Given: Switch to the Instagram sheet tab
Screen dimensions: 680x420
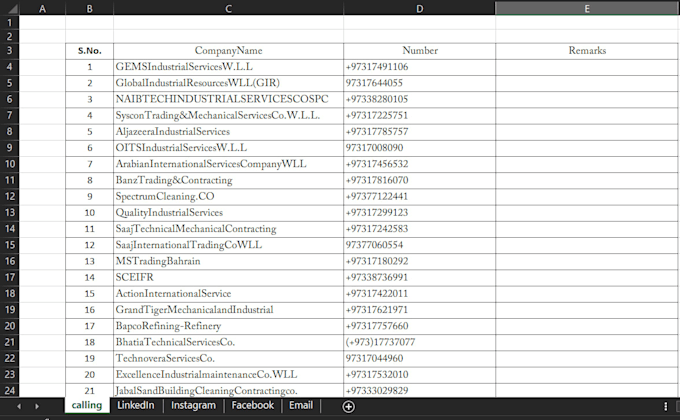Looking at the screenshot, I should point(193,405).
